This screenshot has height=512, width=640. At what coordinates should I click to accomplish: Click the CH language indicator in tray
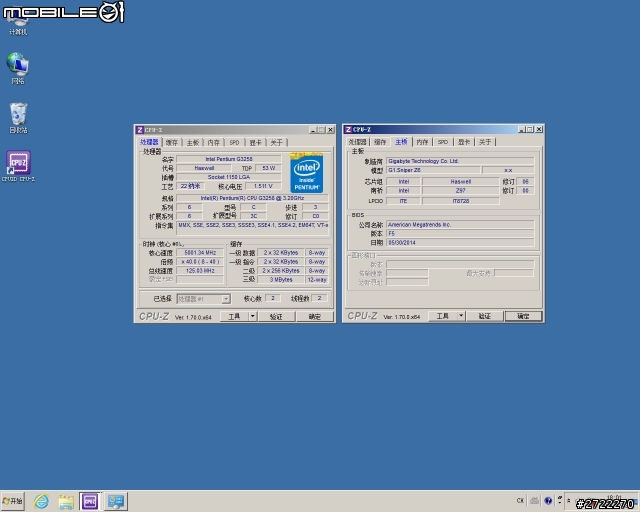tap(520, 501)
